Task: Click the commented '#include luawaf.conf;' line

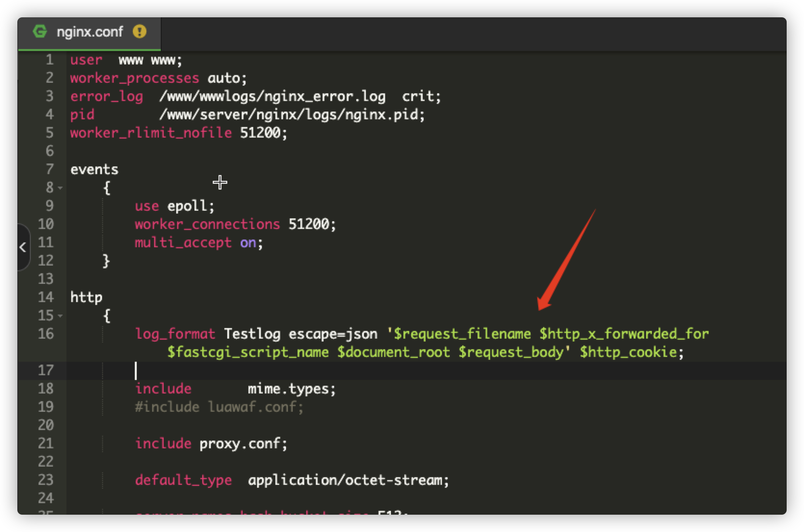Action: click(x=219, y=407)
